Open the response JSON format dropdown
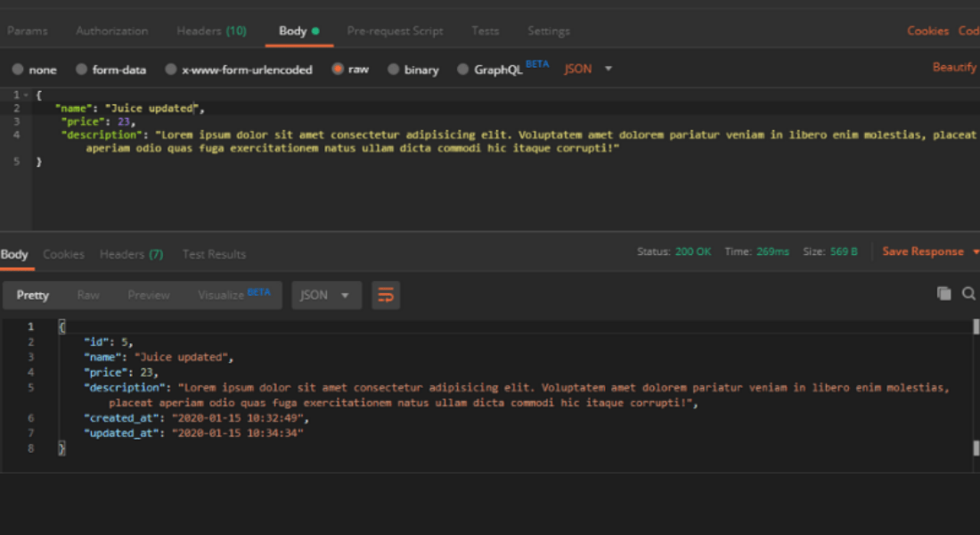This screenshot has height=535, width=980. point(326,295)
